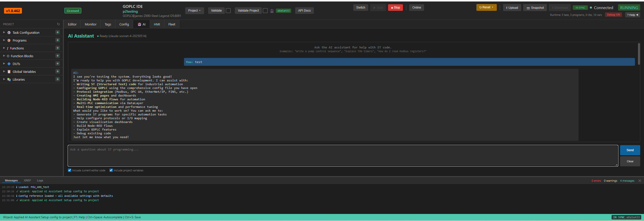Click the Libraries books icon
The height and width of the screenshot is (221, 644).
click(x=9, y=79)
